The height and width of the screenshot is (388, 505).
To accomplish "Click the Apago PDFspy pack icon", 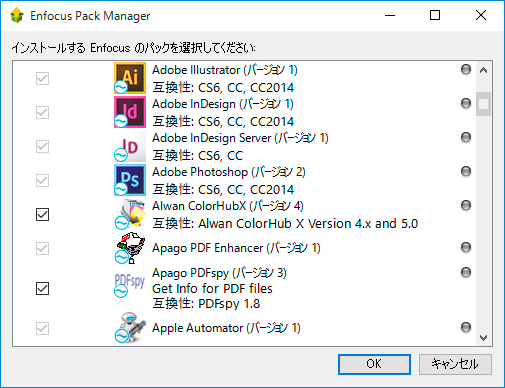I will point(130,285).
